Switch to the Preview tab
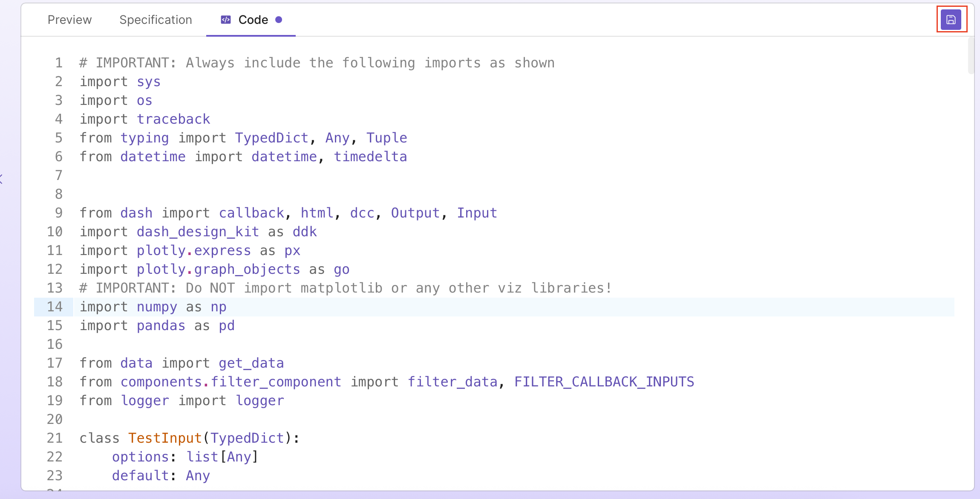Viewport: 980px width, 499px height. point(69,20)
